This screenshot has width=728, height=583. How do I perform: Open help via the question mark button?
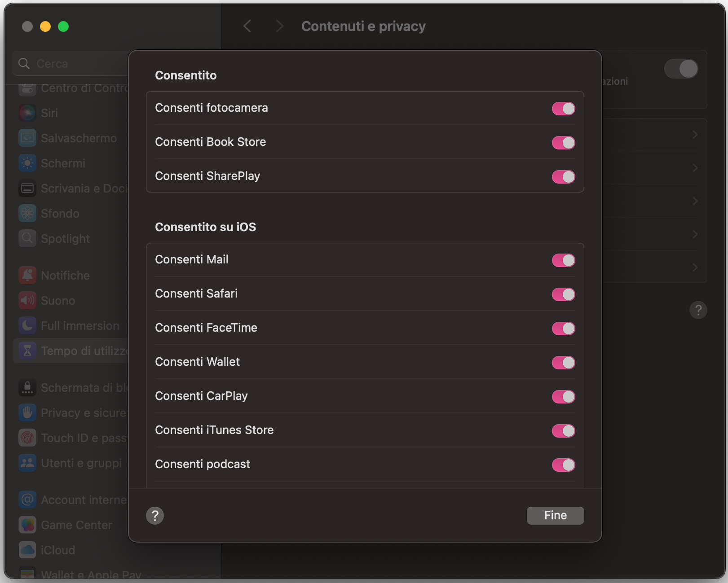tap(155, 515)
